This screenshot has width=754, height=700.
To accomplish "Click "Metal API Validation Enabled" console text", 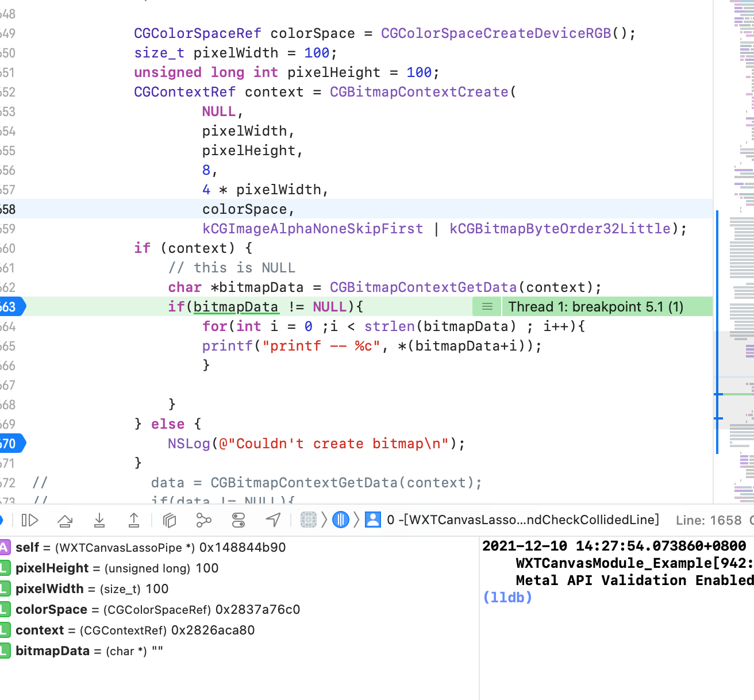I will pos(634,580).
